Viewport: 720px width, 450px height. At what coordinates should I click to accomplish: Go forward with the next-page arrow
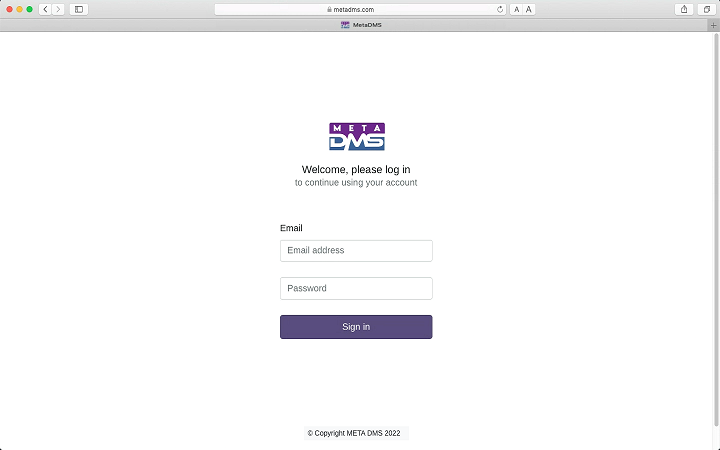[x=58, y=9]
